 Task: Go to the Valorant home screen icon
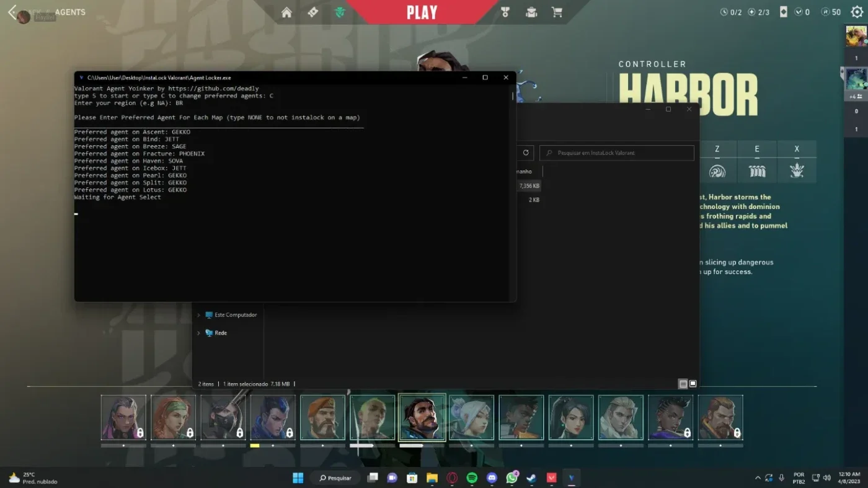pos(286,12)
